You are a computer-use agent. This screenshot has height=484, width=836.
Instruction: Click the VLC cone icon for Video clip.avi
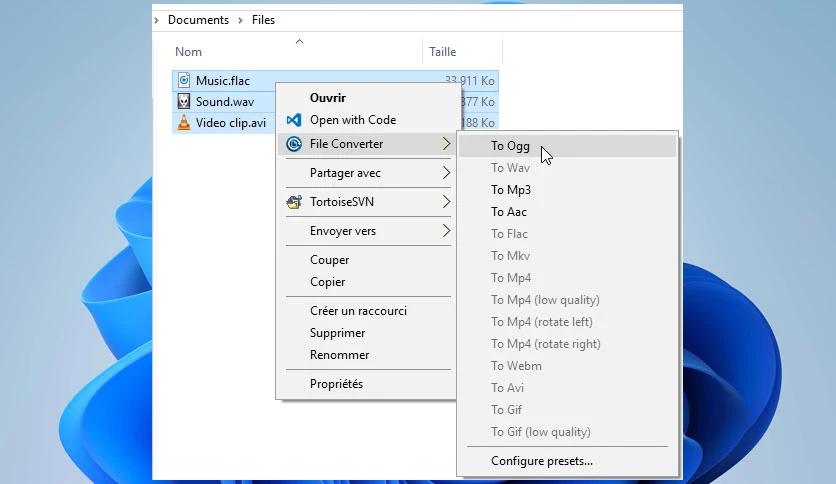(184, 123)
